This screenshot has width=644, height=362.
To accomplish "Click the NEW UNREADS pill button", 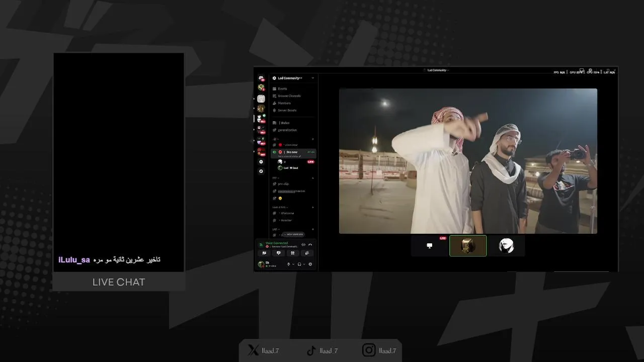I will point(293,234).
